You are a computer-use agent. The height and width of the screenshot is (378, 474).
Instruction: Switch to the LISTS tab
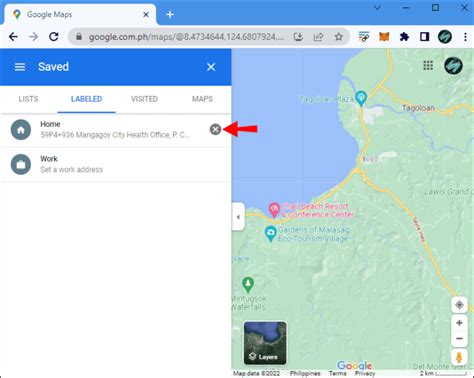pyautogui.click(x=28, y=99)
